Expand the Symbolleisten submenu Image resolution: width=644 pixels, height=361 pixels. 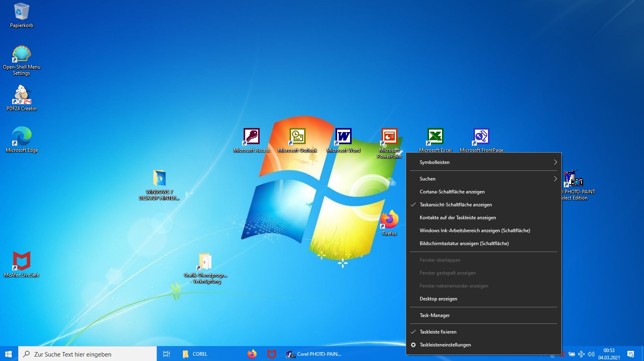[484, 162]
